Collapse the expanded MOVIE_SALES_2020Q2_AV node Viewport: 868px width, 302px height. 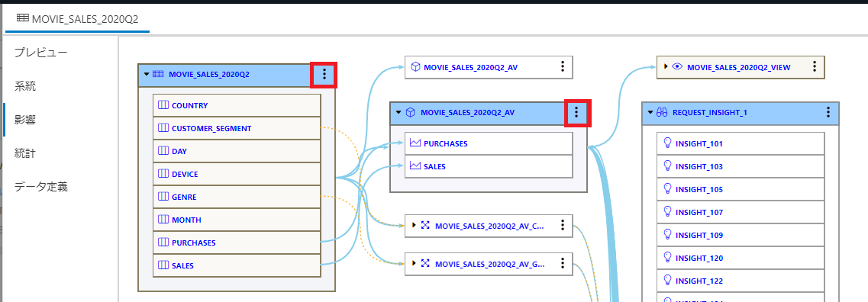click(398, 113)
